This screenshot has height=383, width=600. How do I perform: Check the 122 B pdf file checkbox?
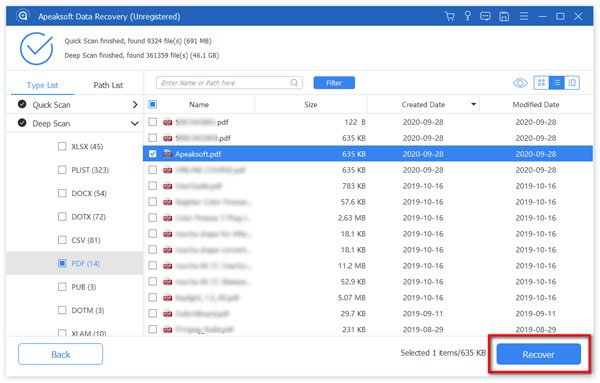tap(152, 122)
